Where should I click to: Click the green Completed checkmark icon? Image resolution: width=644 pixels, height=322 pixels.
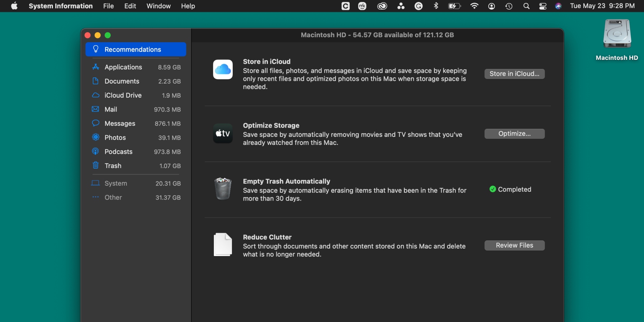tap(493, 189)
